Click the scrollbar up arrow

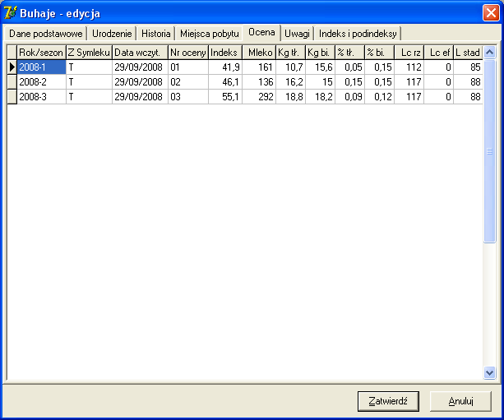tap(489, 52)
